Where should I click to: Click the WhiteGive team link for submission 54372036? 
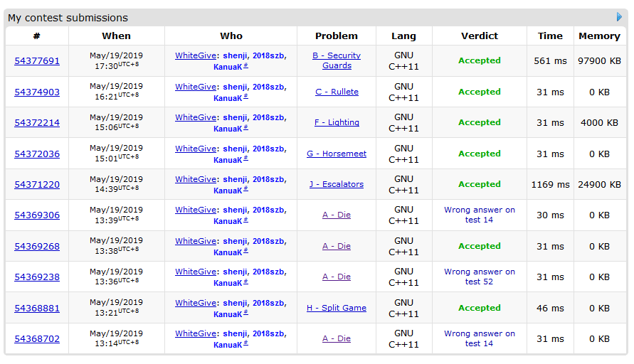196,149
